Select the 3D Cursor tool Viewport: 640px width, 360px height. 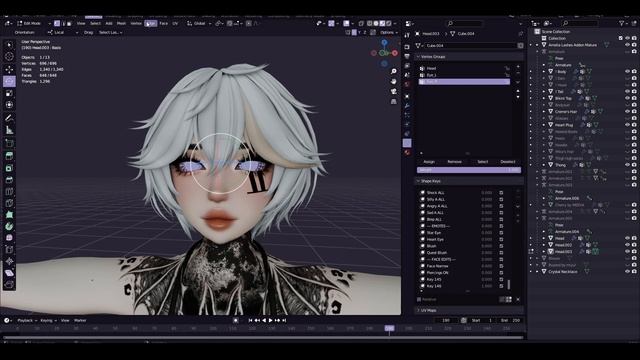pos(9,57)
